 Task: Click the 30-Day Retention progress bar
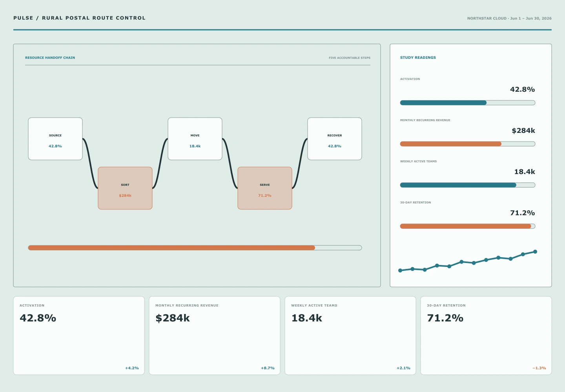(x=468, y=226)
